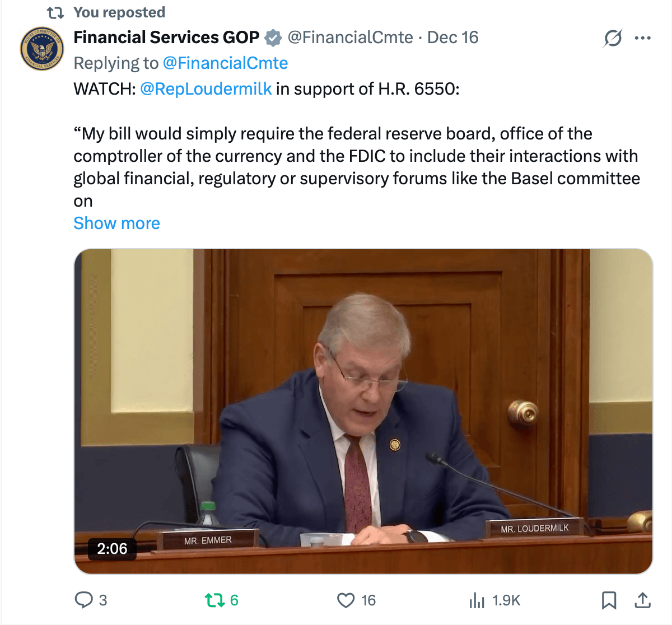Image resolution: width=672 pixels, height=625 pixels.
Task: Open view analytics bar chart icon
Action: coord(477,600)
